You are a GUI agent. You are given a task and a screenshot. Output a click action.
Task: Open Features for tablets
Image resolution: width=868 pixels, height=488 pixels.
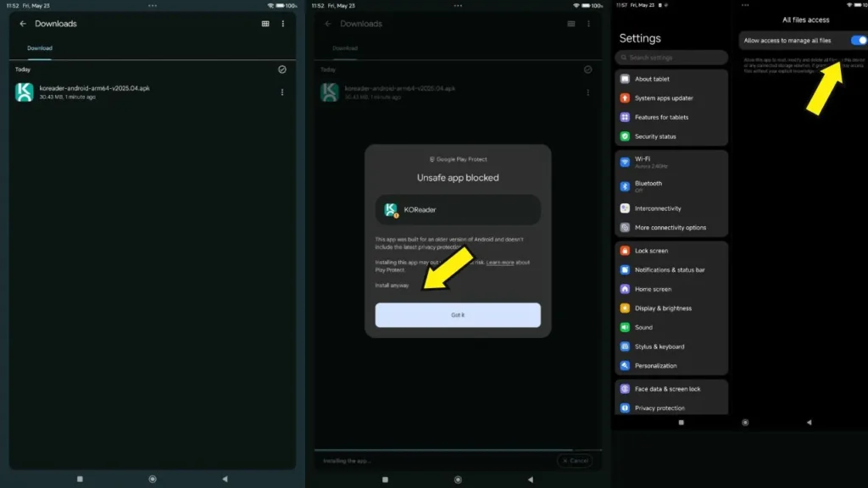coord(671,117)
